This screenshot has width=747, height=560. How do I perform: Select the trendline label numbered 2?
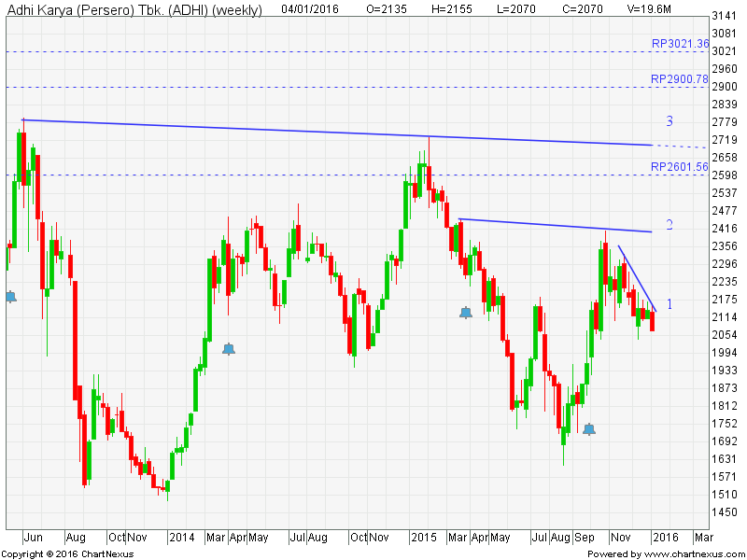point(669,225)
